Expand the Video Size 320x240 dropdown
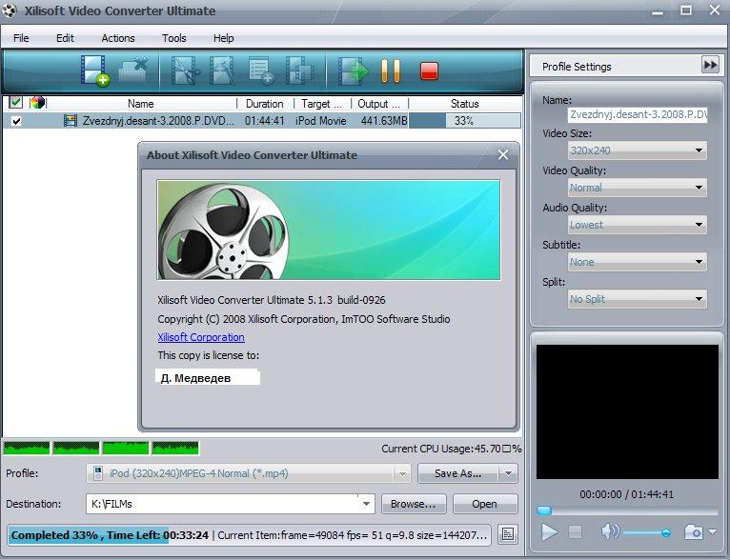 [x=699, y=150]
